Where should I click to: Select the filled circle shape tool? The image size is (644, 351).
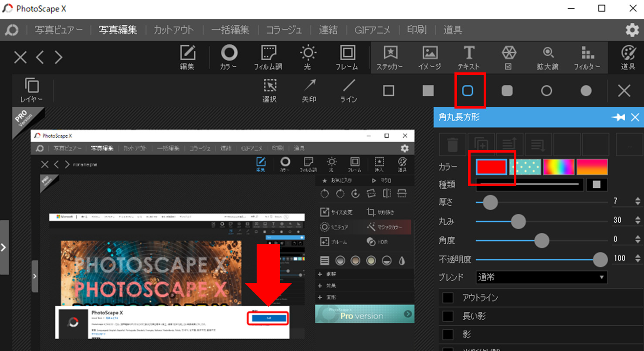pyautogui.click(x=586, y=90)
